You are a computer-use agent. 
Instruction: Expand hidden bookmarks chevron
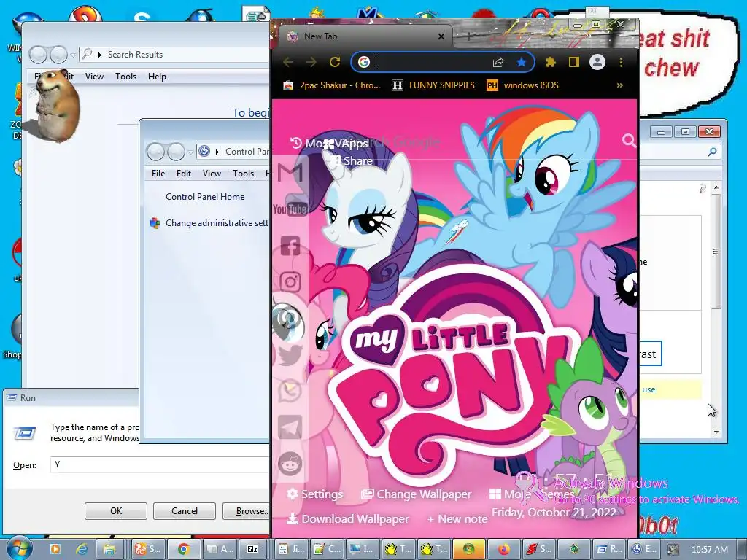click(620, 85)
